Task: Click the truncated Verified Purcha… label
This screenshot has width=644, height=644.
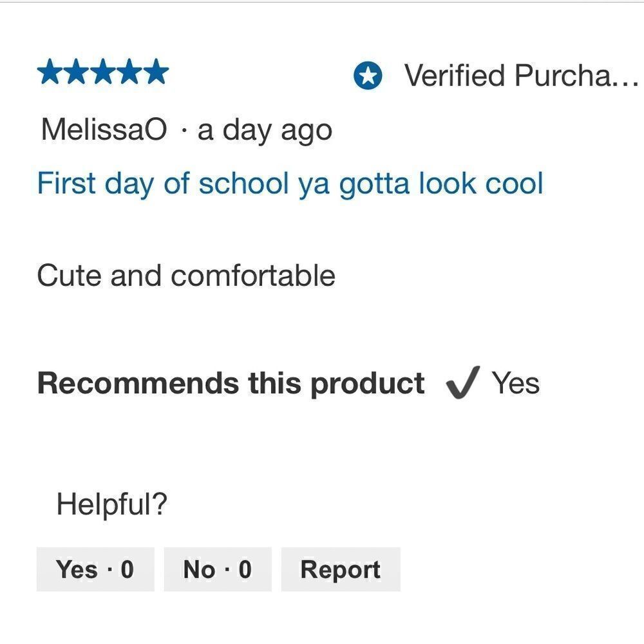Action: coord(521,75)
